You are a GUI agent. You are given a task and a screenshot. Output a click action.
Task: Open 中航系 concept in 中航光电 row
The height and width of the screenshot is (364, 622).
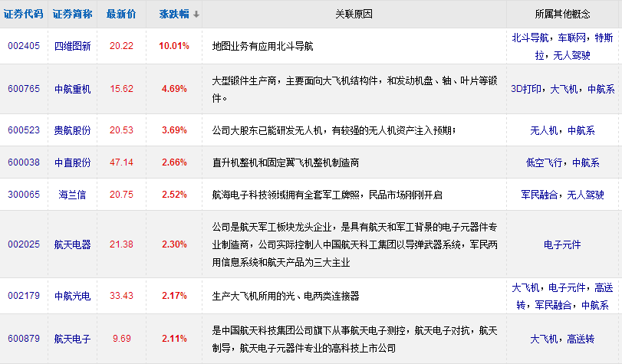point(594,305)
